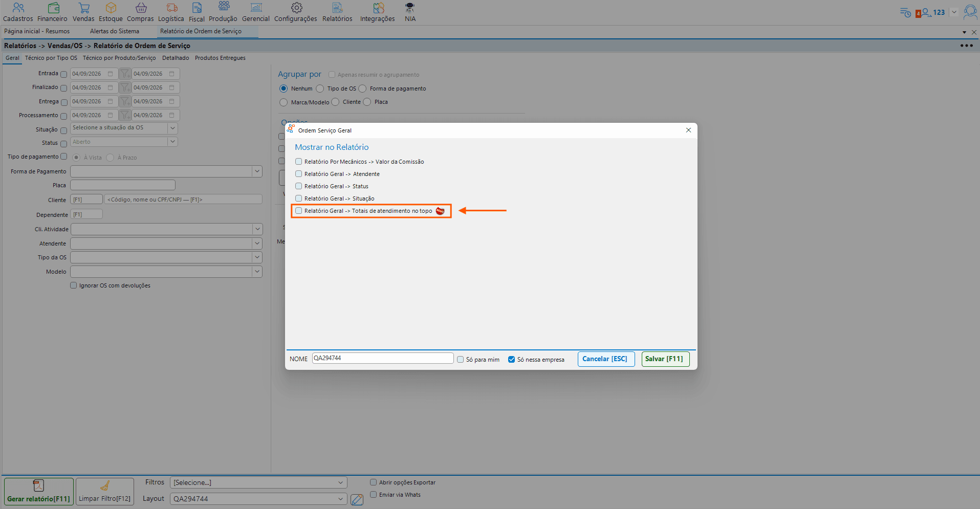
Task: Click the NOME input field
Action: [x=383, y=358]
